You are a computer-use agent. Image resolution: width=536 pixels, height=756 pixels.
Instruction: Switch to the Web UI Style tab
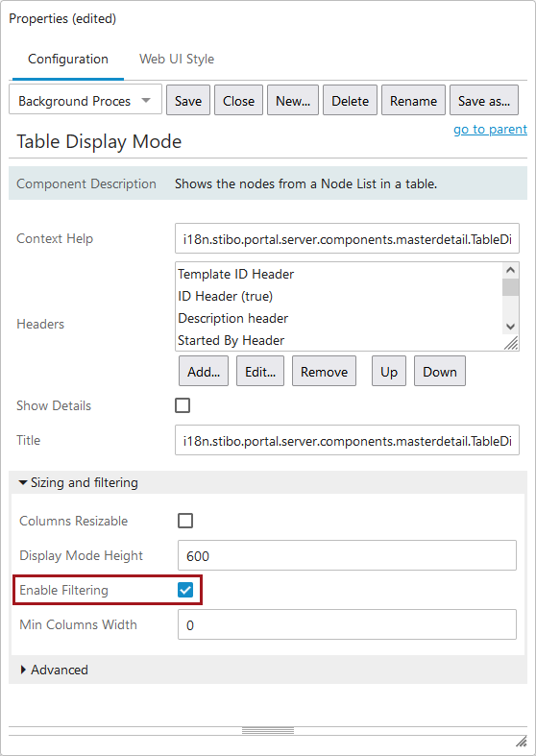[x=177, y=59]
